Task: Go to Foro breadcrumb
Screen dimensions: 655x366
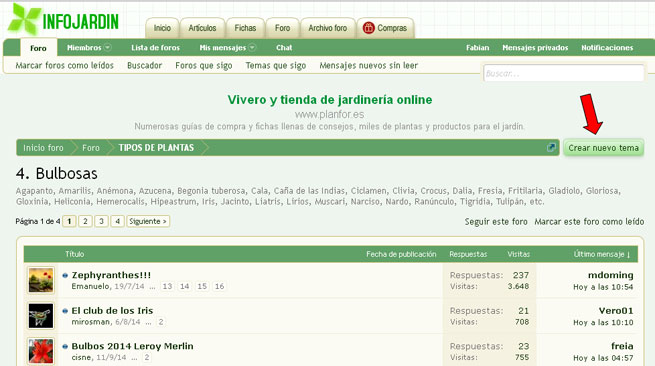Action: tap(91, 147)
